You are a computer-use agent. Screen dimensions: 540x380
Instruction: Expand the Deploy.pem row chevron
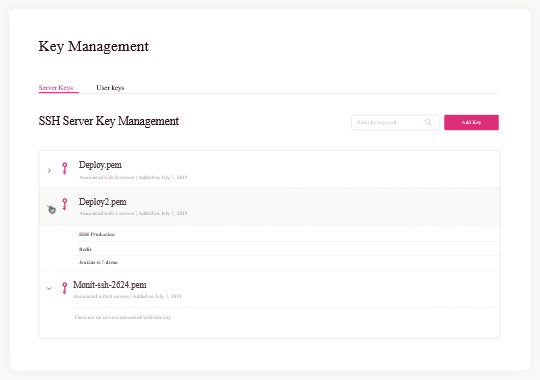(49, 171)
